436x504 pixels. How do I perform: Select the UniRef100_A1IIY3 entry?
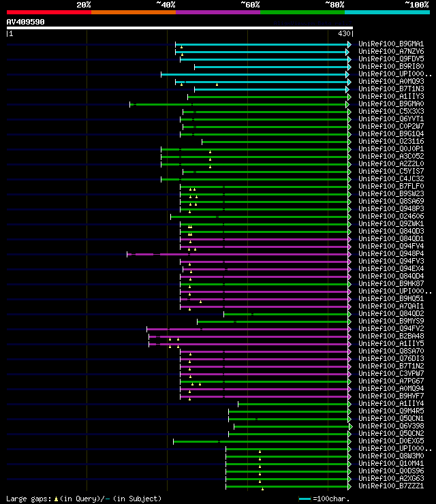tap(391, 97)
